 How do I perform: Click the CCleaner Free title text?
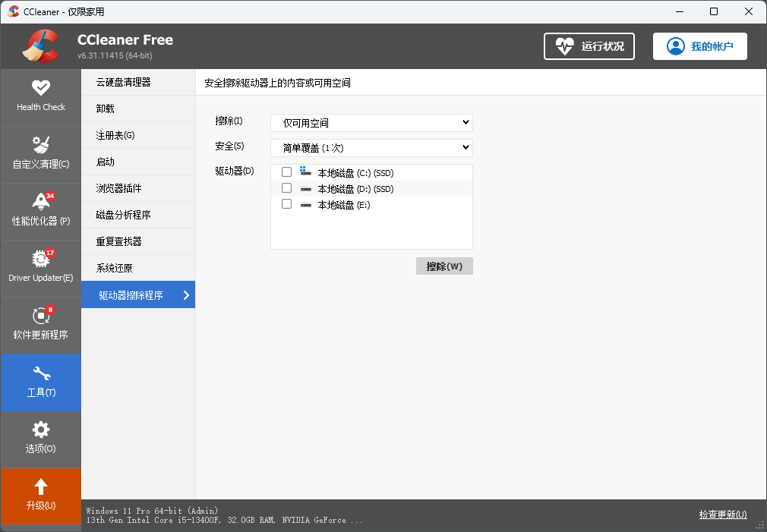[125, 39]
